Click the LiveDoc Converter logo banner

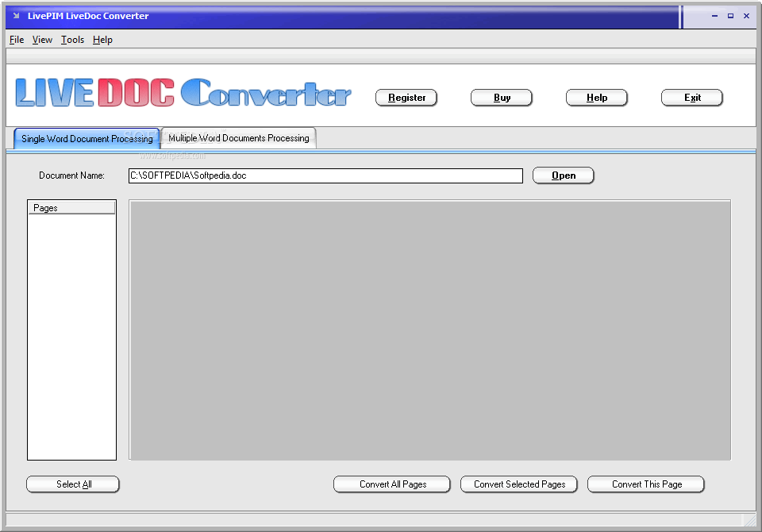(183, 93)
